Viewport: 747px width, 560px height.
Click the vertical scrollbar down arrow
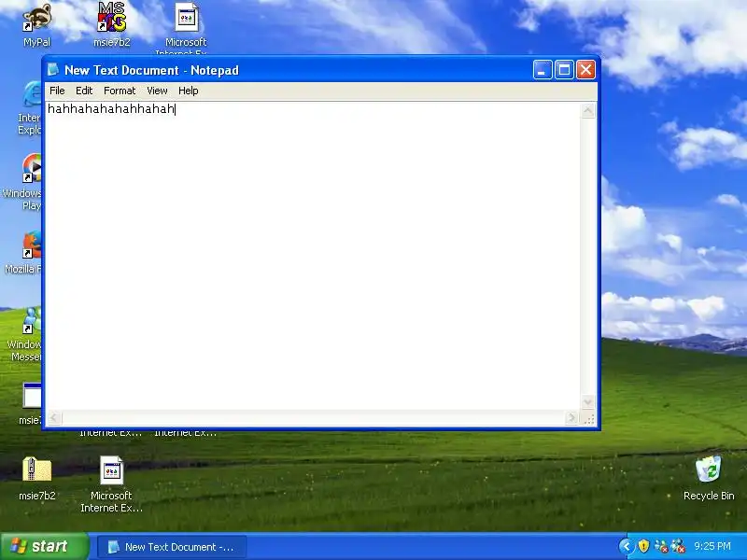coord(588,402)
